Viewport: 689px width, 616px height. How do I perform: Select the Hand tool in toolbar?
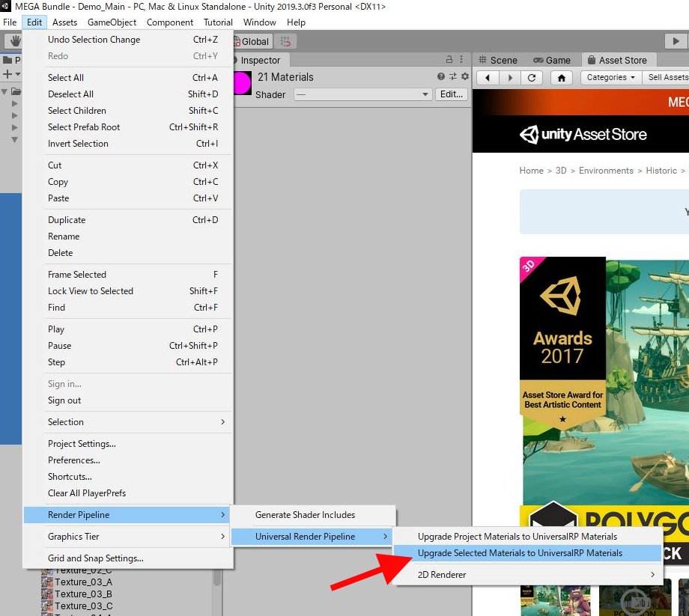pos(14,41)
